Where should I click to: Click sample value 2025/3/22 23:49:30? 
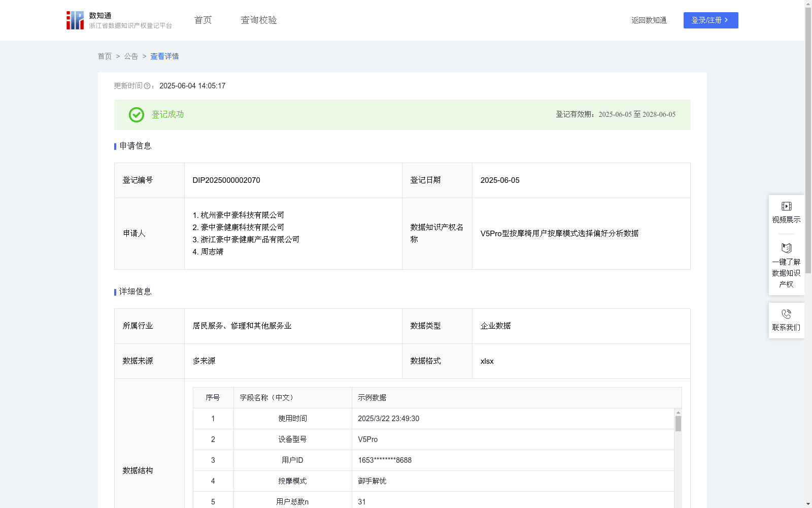389,419
